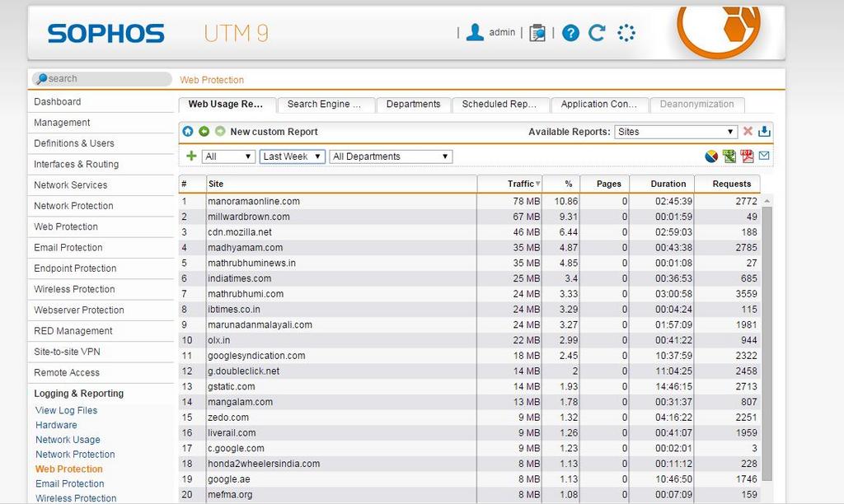
Task: Open the Network Usage link
Action: click(68, 440)
